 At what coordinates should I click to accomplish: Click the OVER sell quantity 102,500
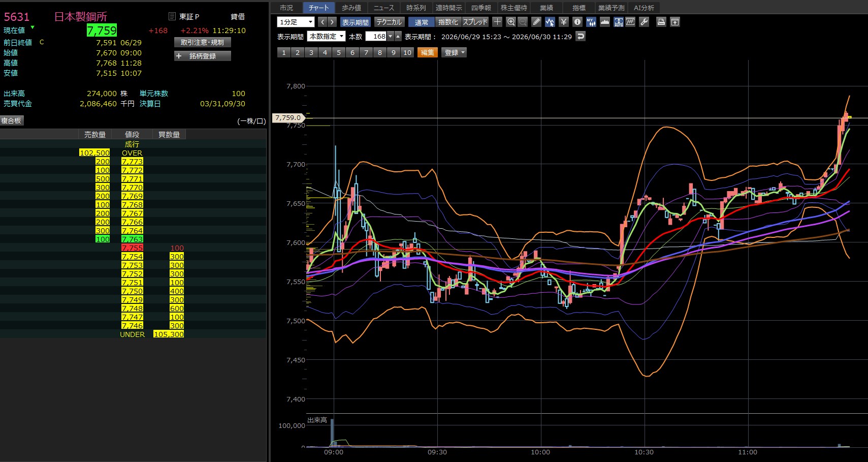(x=94, y=152)
